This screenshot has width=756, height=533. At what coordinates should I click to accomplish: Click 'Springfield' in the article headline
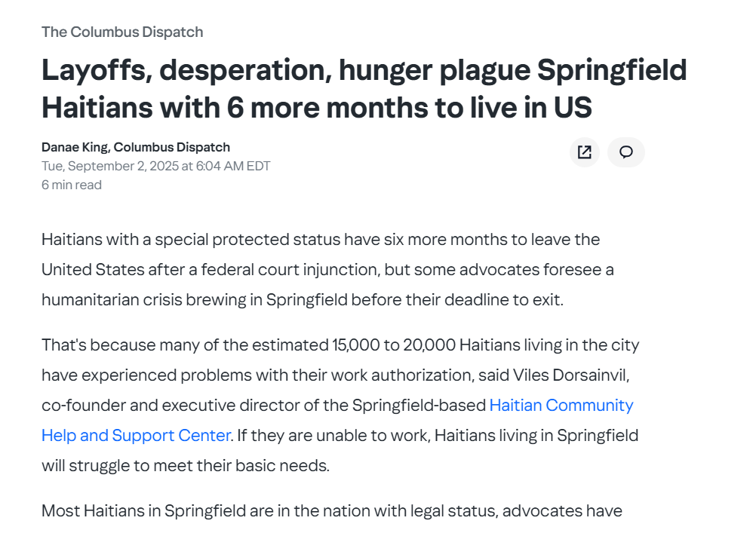(612, 70)
